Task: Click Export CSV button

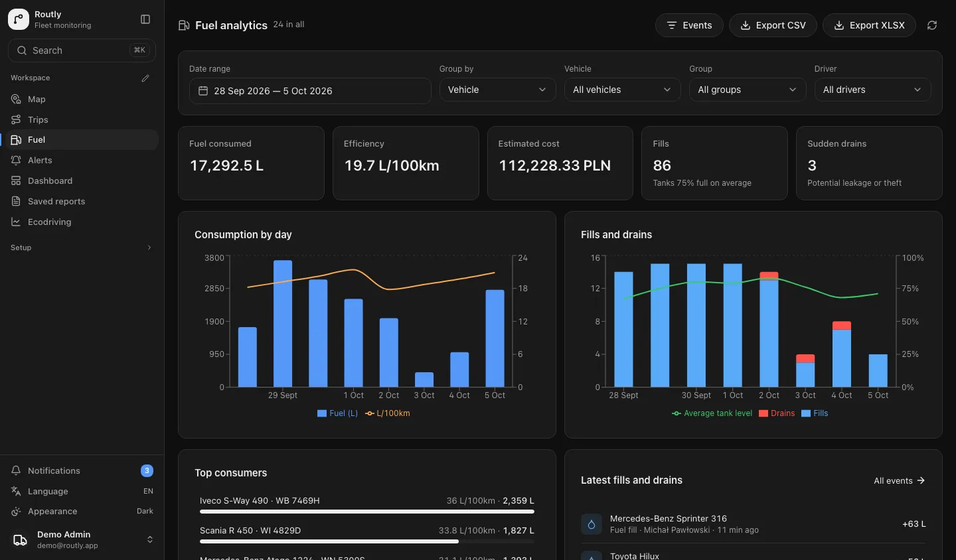Action: coord(773,25)
